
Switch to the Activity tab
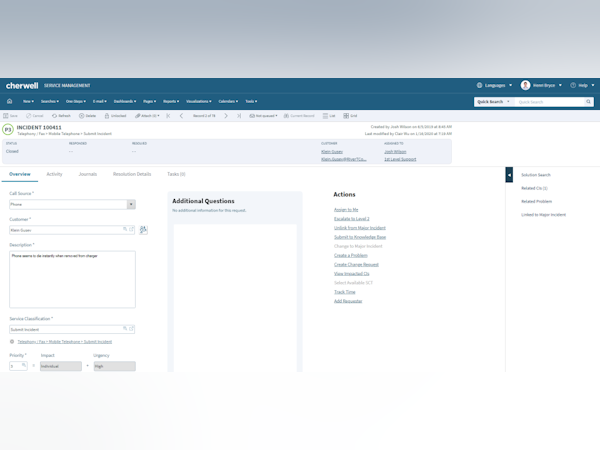pyautogui.click(x=54, y=174)
